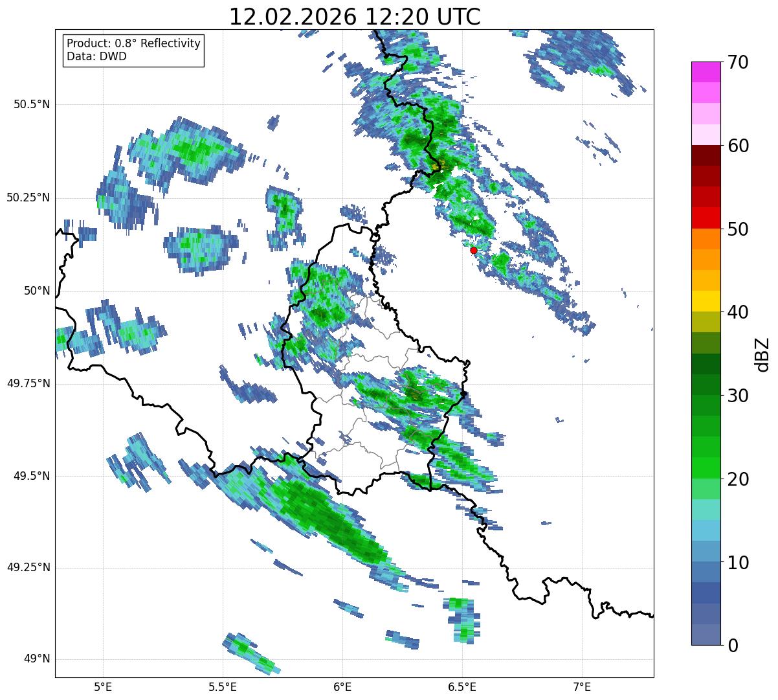Click the dark maroon colorbar swatch below 60

pos(706,155)
